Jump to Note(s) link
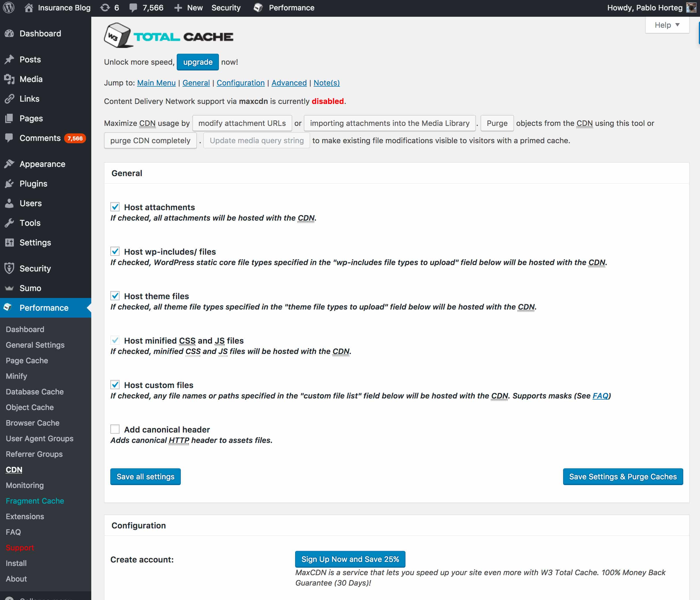 point(327,83)
